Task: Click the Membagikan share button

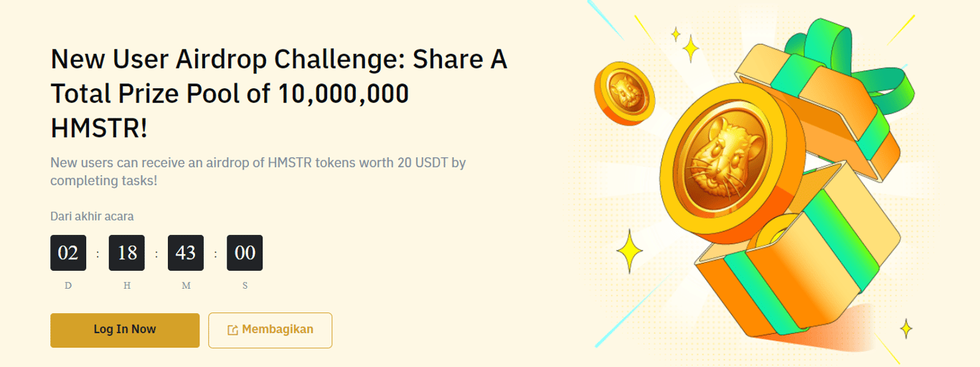Action: click(x=270, y=330)
